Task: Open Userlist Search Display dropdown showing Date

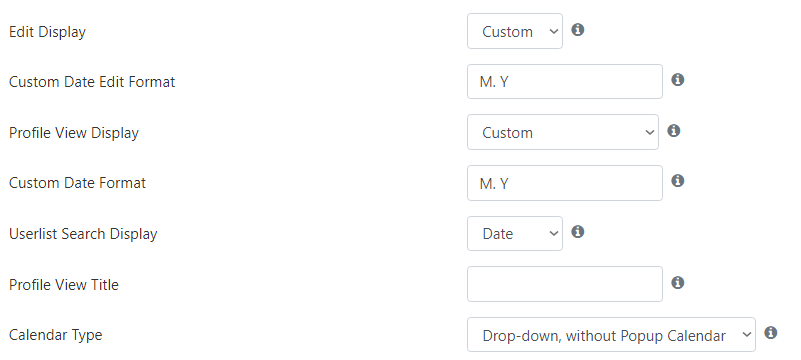Action: [x=514, y=233]
